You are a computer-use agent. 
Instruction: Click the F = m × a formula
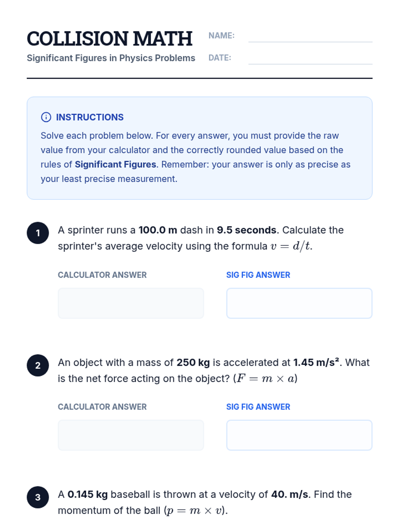[x=265, y=378]
